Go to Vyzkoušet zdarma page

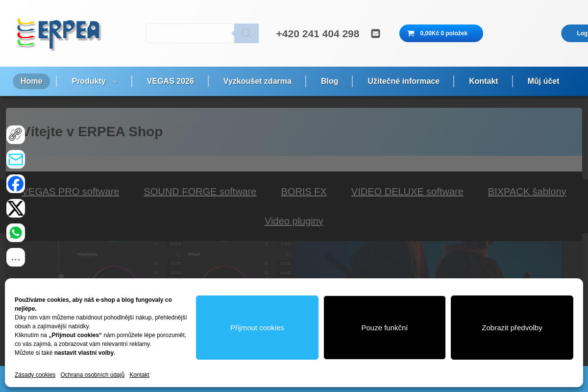(257, 81)
